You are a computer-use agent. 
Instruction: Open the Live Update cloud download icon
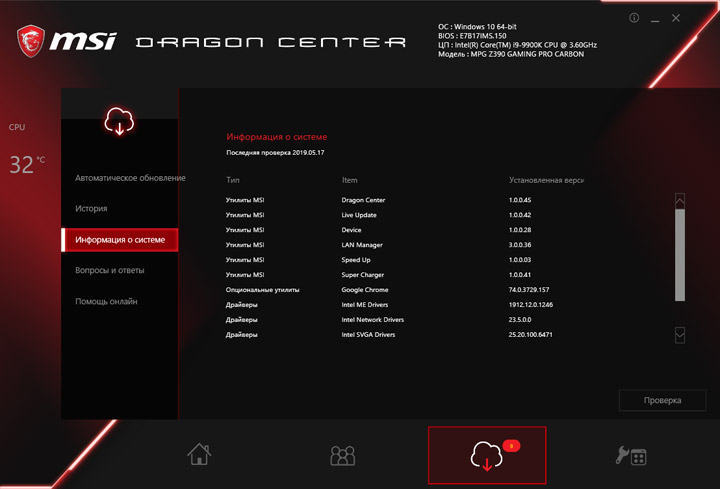point(487,455)
